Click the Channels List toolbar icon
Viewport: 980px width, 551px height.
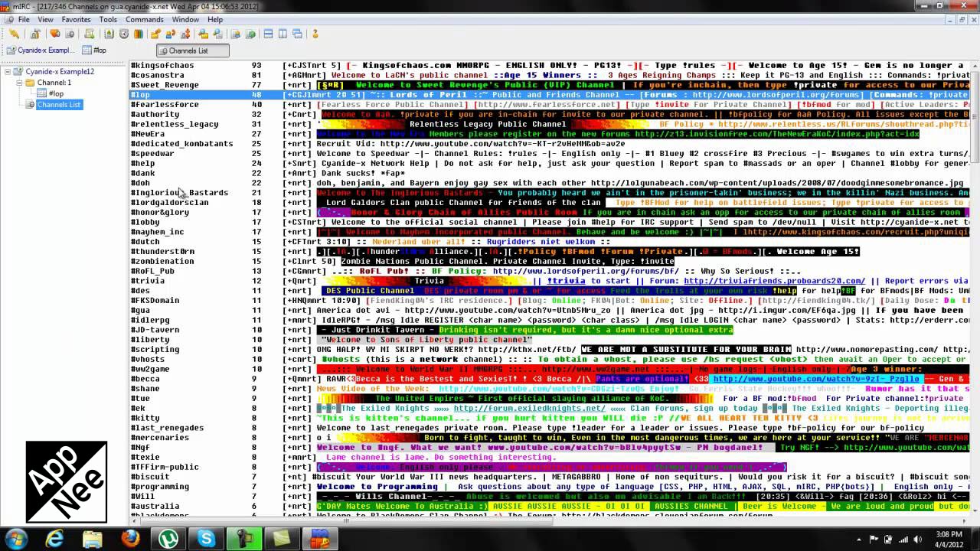pyautogui.click(x=70, y=34)
